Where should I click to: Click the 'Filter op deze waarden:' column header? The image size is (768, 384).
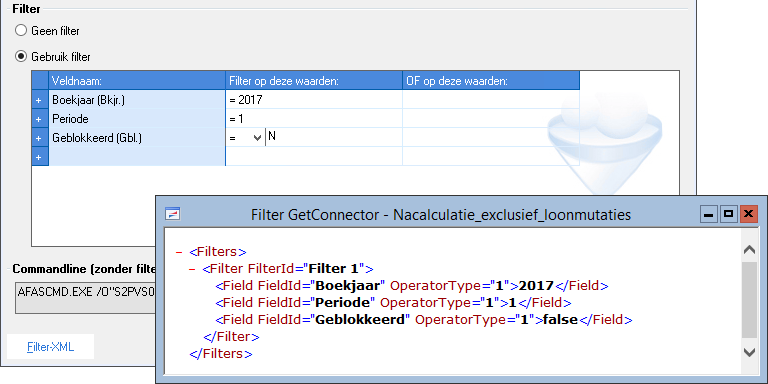coord(314,81)
